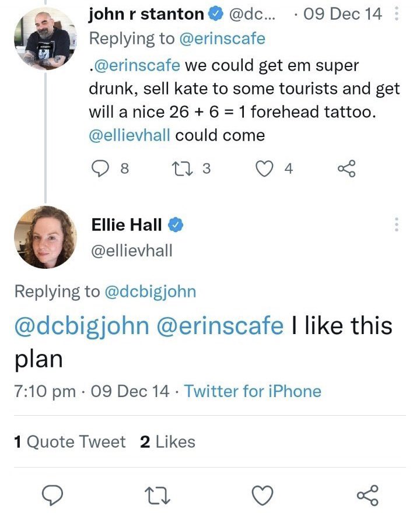Open more options on John Stanton's tweet

point(397,13)
